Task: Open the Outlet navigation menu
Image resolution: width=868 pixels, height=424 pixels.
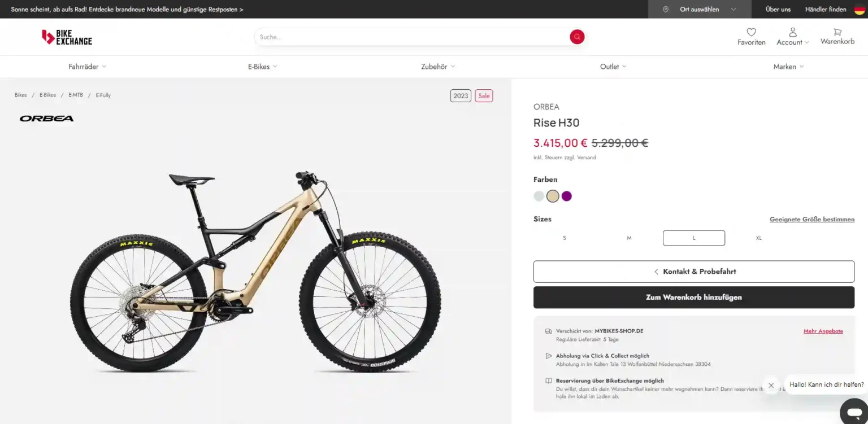Action: (613, 67)
